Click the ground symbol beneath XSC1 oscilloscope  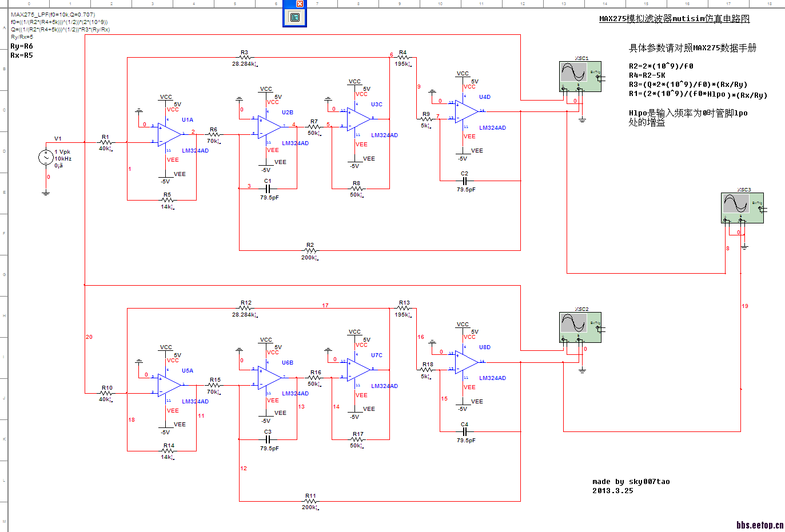pyautogui.click(x=582, y=120)
